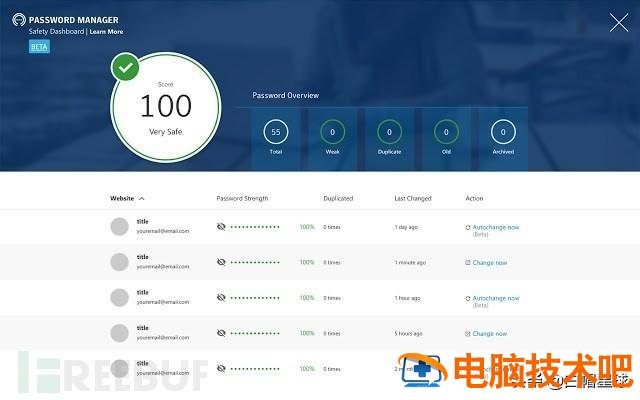Click the 0 times value in the 5 hours ago row
Image resolution: width=640 pixels, height=400 pixels.
point(332,333)
